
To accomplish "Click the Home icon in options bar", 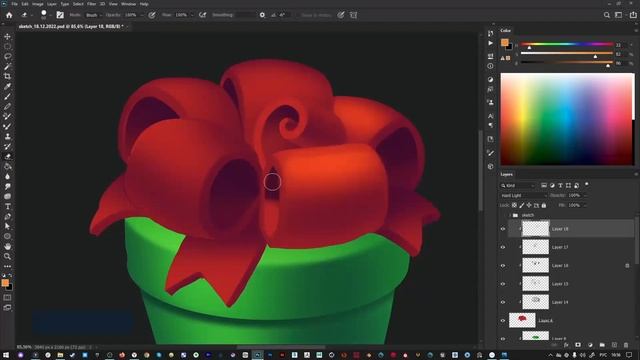I will [x=9, y=15].
